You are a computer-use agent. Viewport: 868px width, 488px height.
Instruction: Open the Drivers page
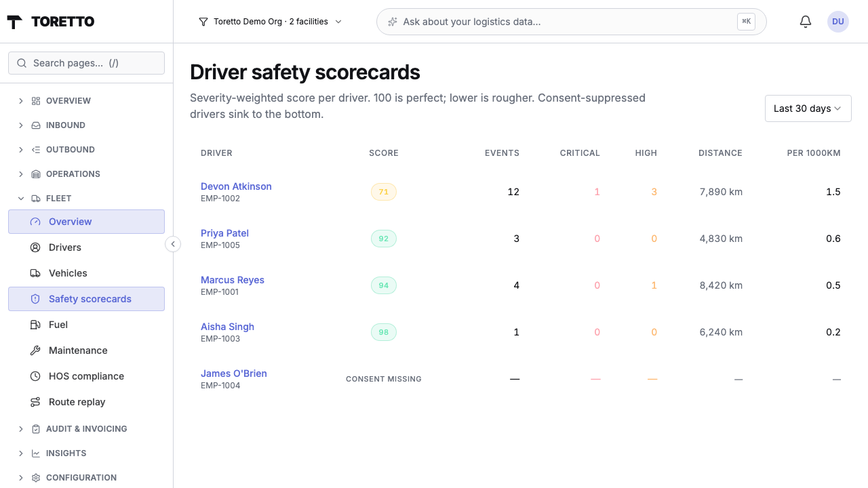86,247
